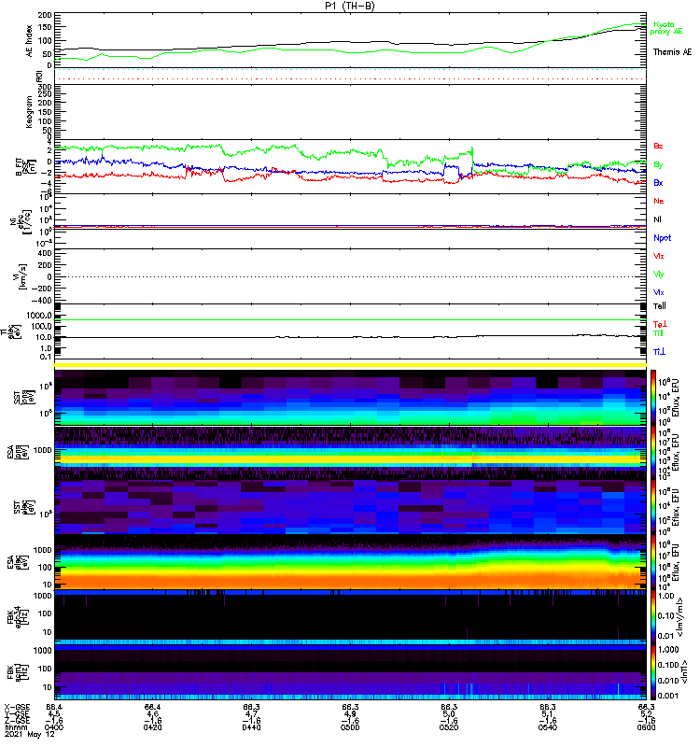Image resolution: width=700 pixels, height=747 pixels.
Task: Click the blue "Ti⊥" legend label
Action: [x=659, y=352]
